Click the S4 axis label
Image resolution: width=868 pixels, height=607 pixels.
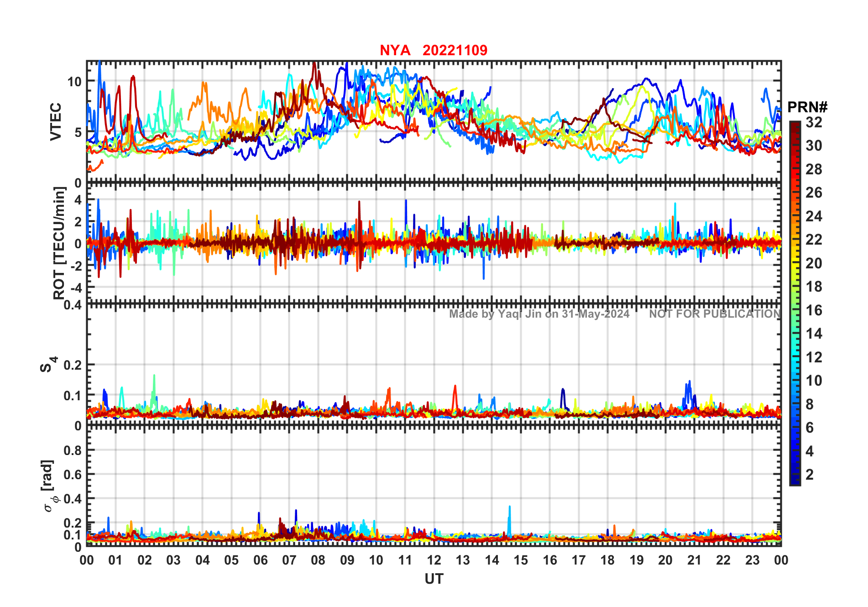pos(48,365)
